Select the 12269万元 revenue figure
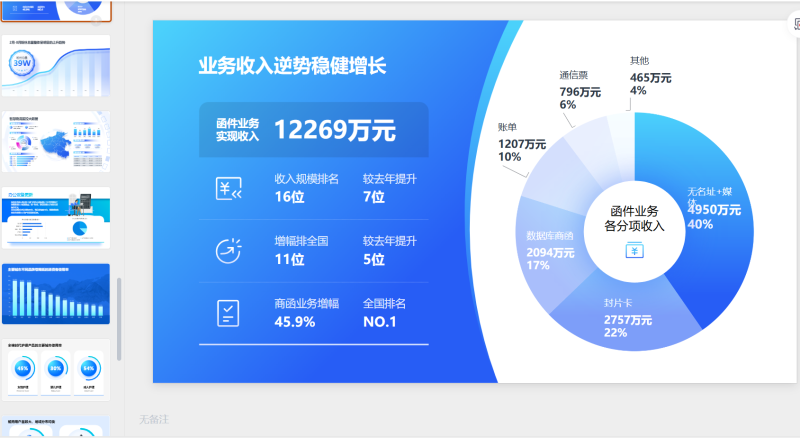The width and height of the screenshot is (800, 438). pos(335,130)
